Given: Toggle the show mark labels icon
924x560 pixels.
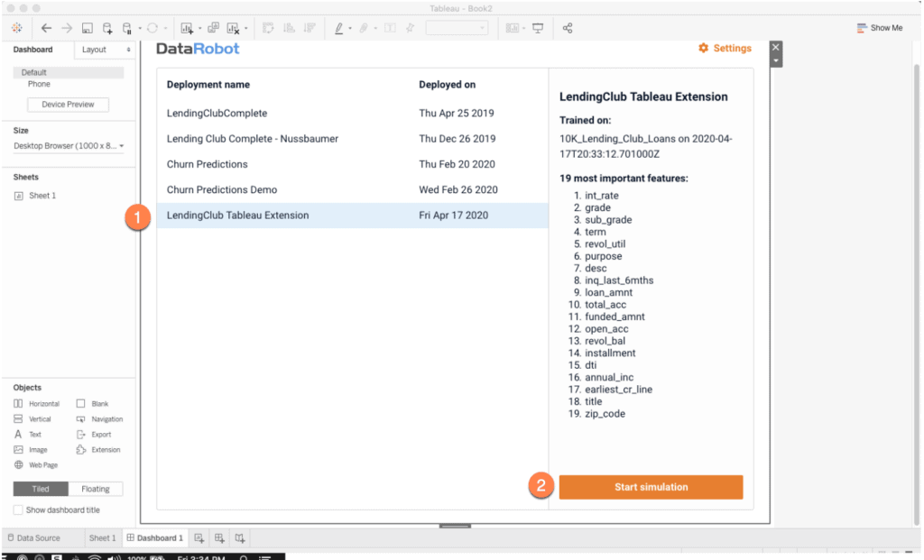Looking at the screenshot, I should [390, 28].
